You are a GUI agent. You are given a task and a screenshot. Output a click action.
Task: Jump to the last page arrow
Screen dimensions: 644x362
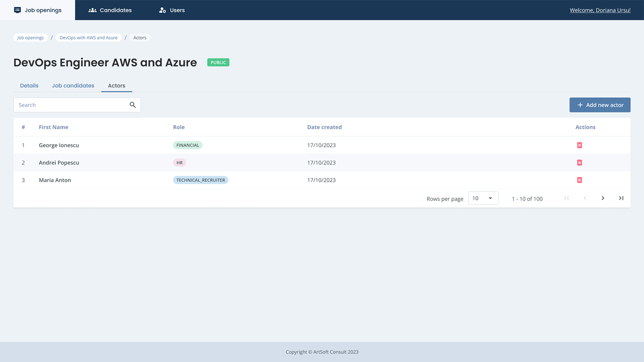[x=621, y=198]
